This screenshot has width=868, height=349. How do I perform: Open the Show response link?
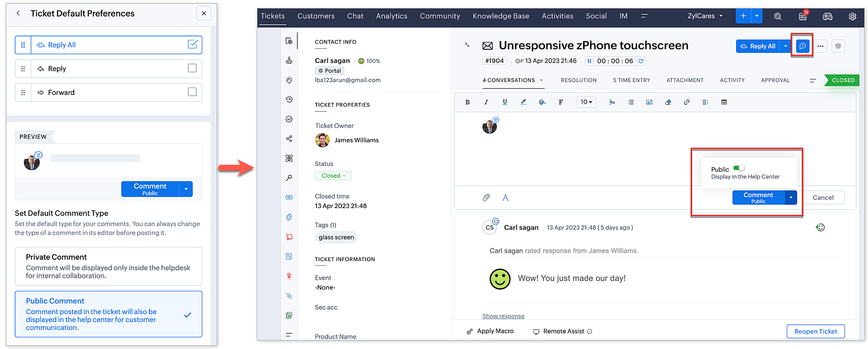tap(503, 316)
